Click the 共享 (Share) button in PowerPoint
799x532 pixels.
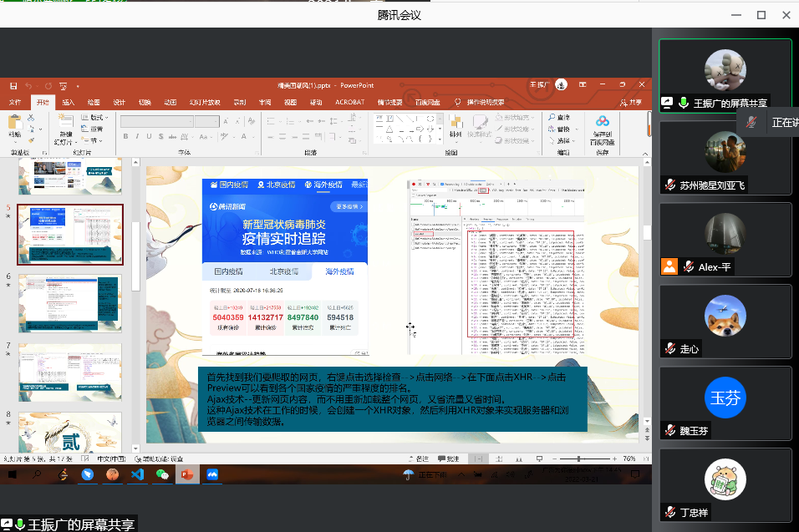(x=633, y=102)
